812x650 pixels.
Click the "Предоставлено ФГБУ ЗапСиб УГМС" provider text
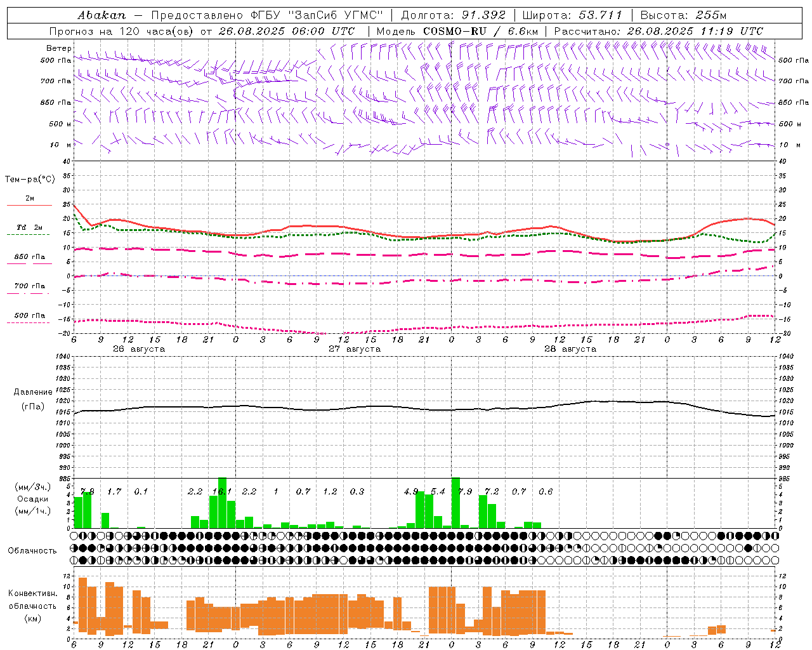[267, 15]
